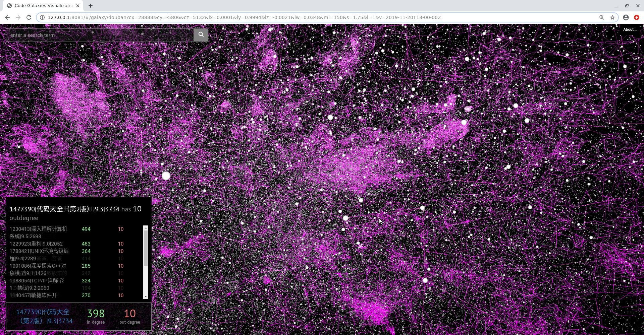This screenshot has width=644, height=335.
Task: Click the search magnifier button
Action: coord(201,35)
